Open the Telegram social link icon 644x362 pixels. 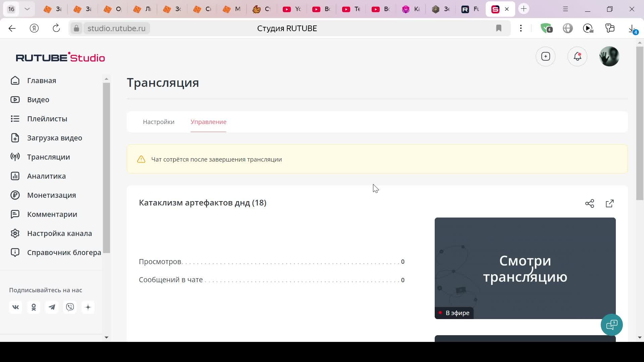tap(52, 307)
